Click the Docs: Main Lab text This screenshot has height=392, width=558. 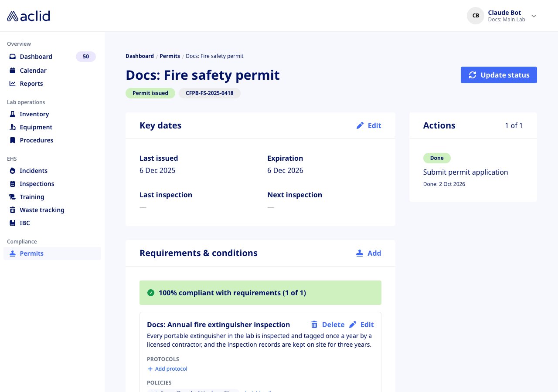[507, 20]
